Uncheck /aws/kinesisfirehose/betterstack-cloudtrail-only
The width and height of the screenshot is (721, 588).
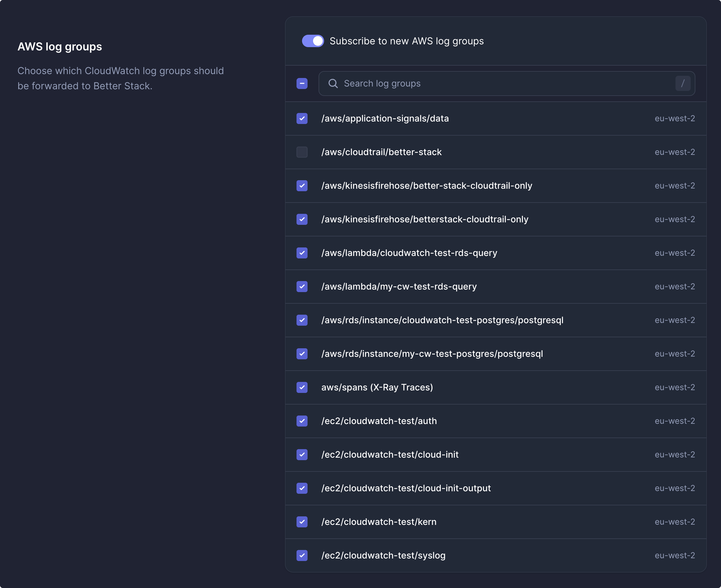(x=302, y=219)
